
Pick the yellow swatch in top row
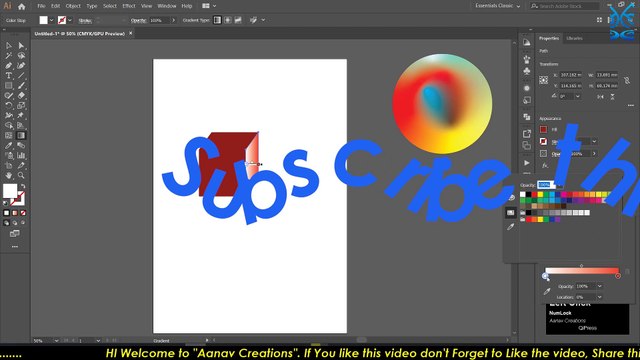(x=540, y=195)
